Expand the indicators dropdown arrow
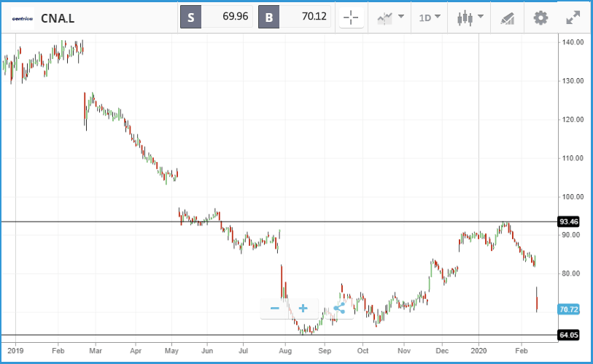The width and height of the screenshot is (593, 364). 401,17
